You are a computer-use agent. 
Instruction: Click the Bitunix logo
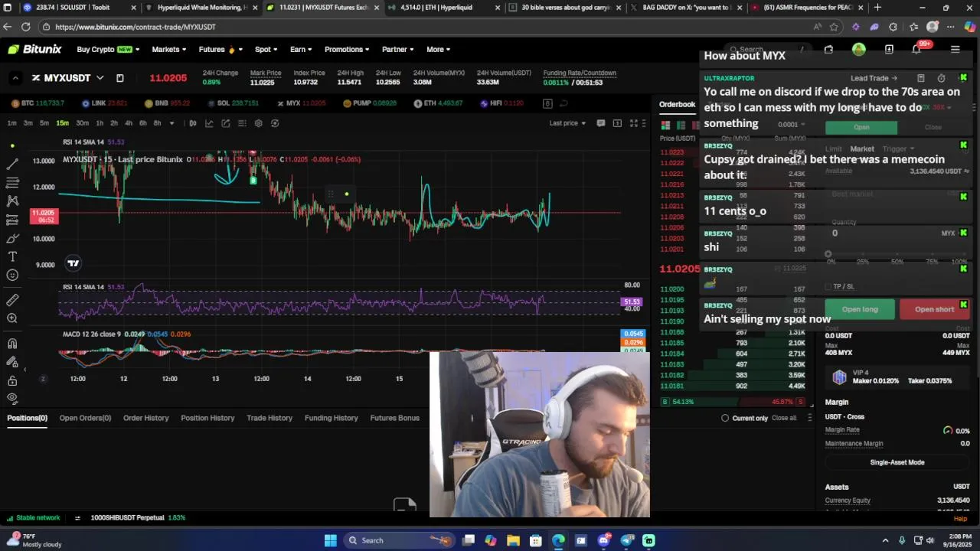[34, 49]
